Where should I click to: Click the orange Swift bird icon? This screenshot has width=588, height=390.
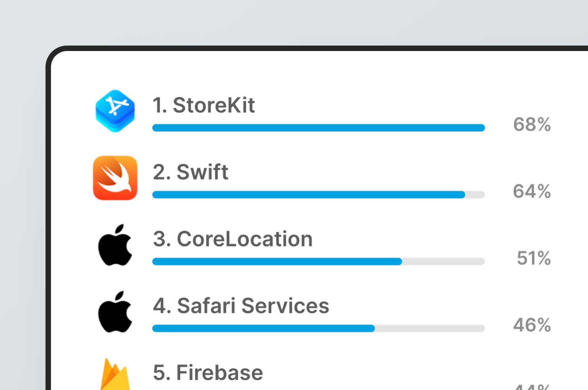(x=115, y=178)
